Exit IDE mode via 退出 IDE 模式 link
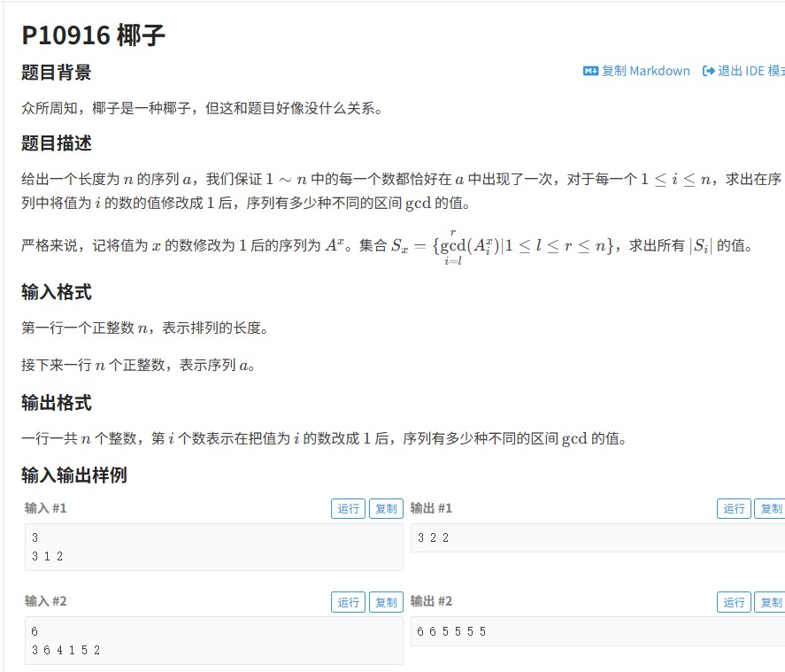This screenshot has height=672, width=785. tap(743, 71)
